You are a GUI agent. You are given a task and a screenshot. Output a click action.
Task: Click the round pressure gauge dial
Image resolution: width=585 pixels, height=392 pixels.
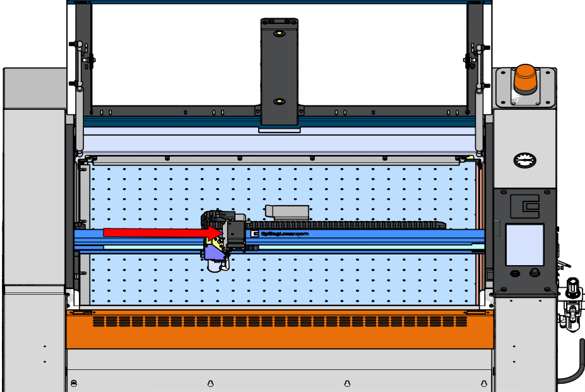pyautogui.click(x=523, y=160)
